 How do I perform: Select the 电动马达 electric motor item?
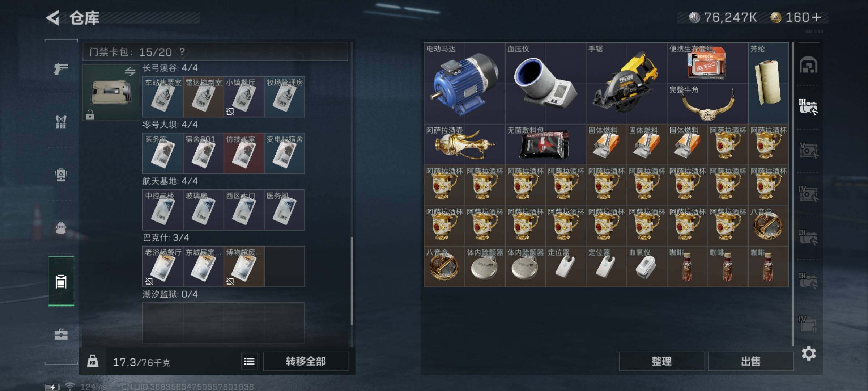[464, 83]
